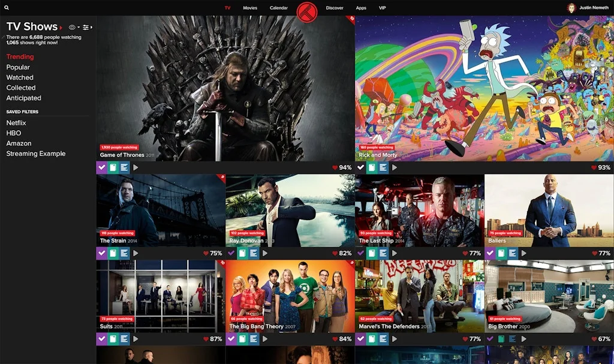
Task: Add Ray Donovan to collection
Action: point(242,253)
